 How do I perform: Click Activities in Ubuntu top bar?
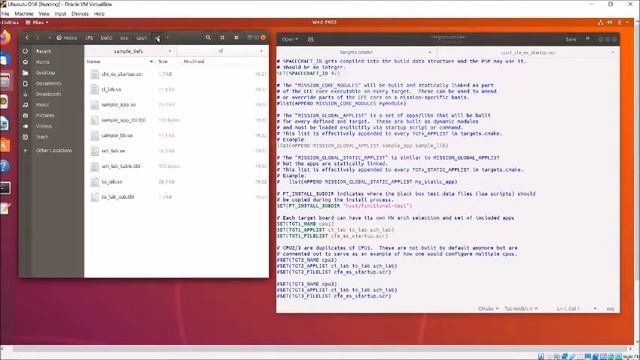pyautogui.click(x=10, y=22)
